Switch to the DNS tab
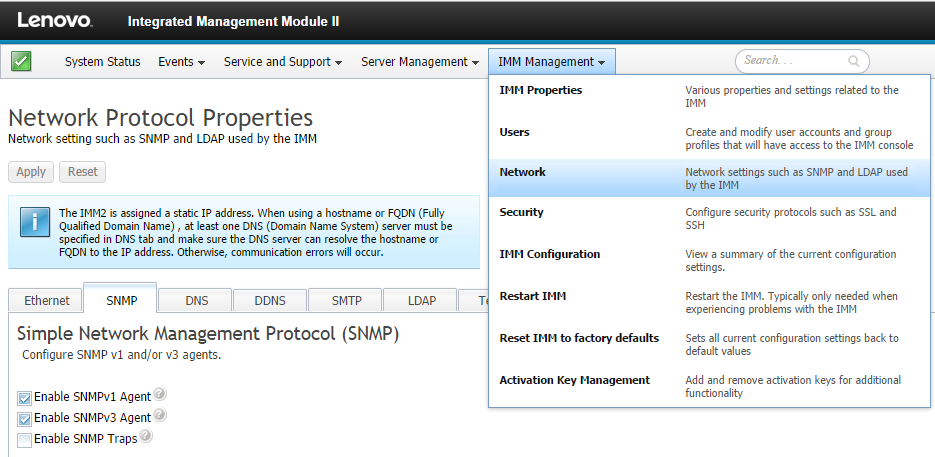 (x=196, y=300)
